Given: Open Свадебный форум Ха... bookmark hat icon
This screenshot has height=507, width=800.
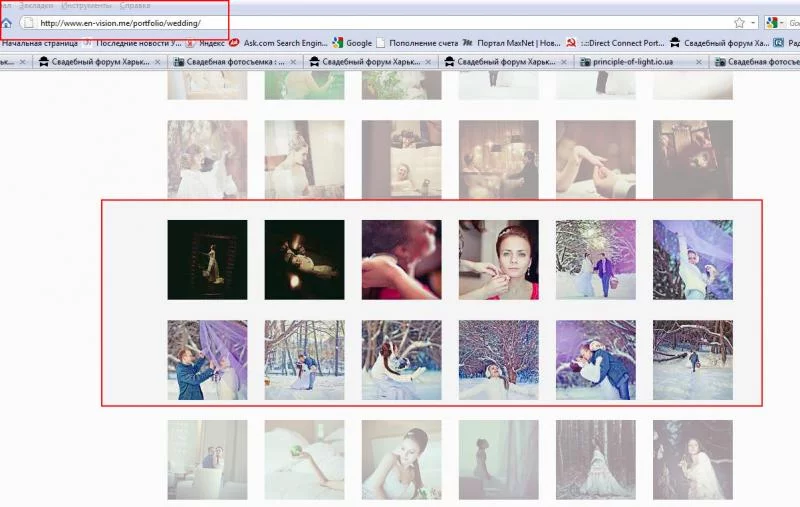Looking at the screenshot, I should tap(674, 43).
